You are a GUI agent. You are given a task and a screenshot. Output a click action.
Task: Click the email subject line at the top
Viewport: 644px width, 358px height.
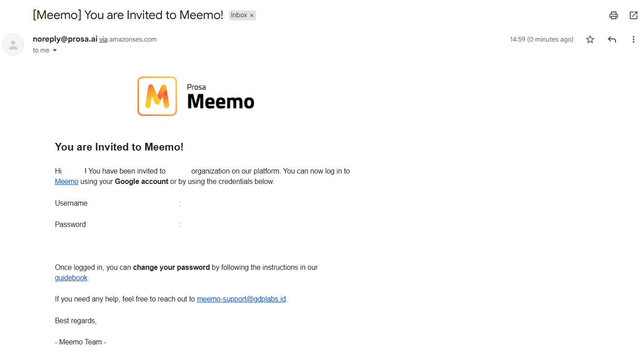128,15
